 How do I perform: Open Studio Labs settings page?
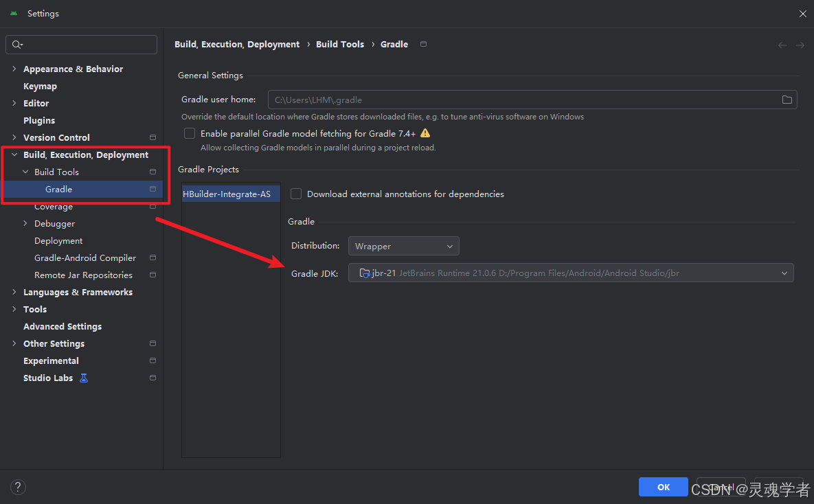pos(48,378)
